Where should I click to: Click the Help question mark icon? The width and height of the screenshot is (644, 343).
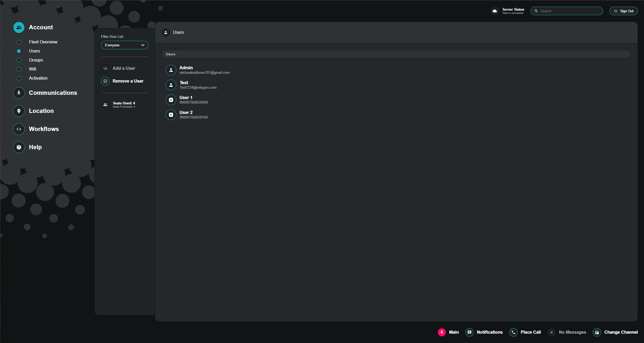point(19,147)
